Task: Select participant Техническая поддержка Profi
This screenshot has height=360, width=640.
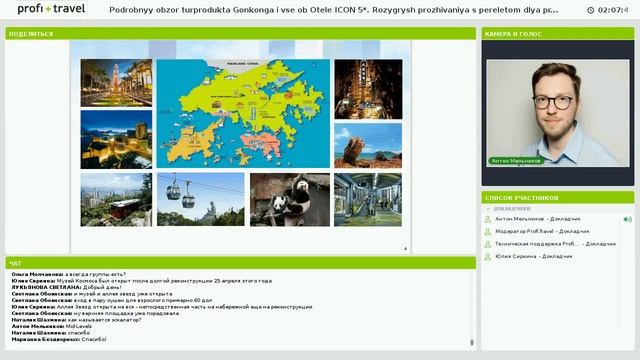Action: (555, 244)
